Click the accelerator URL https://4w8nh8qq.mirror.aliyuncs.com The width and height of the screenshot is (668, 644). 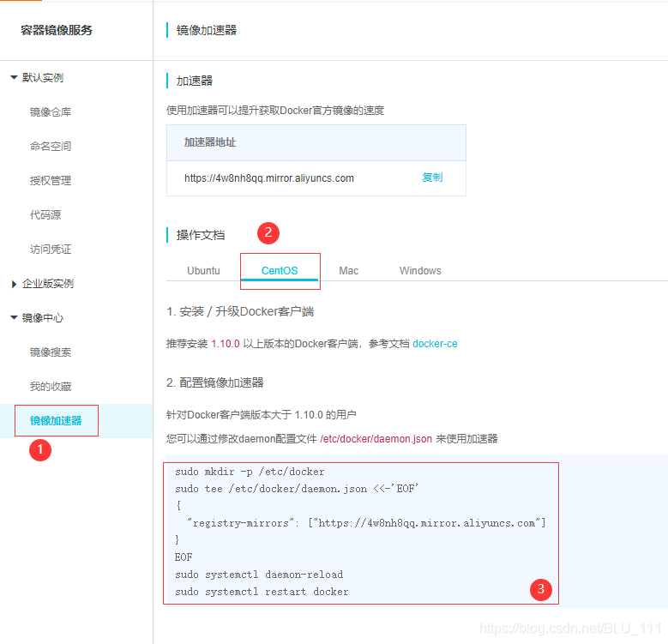click(268, 178)
